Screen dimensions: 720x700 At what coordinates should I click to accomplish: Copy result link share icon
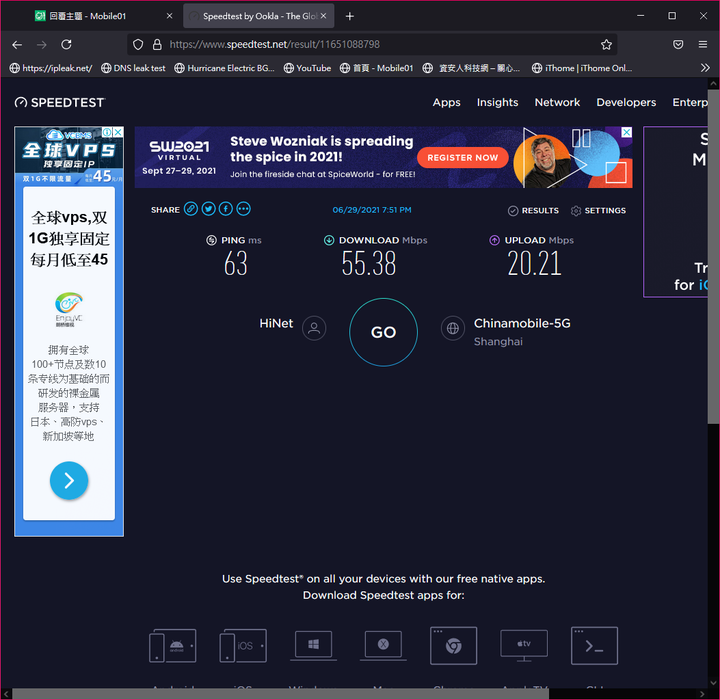(191, 209)
